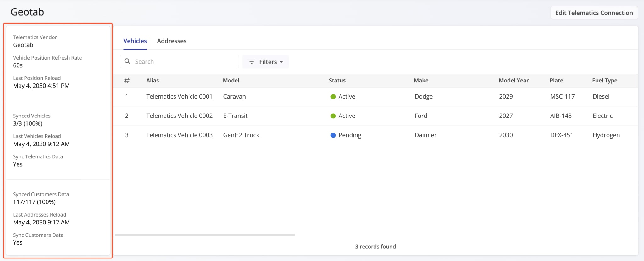This screenshot has width=644, height=261.
Task: Click into the Search field
Action: click(179, 62)
